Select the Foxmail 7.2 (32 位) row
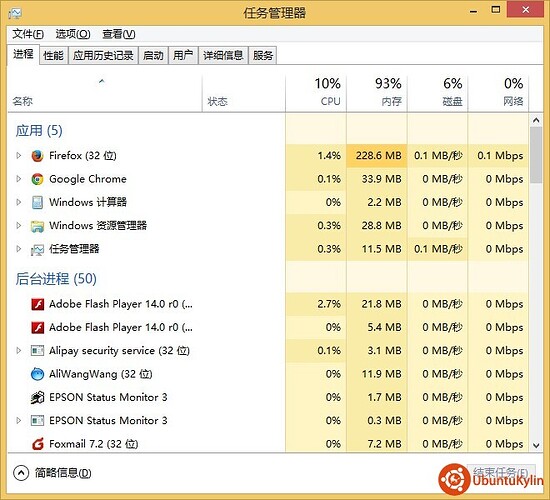The height and width of the screenshot is (500, 550). pyautogui.click(x=268, y=444)
